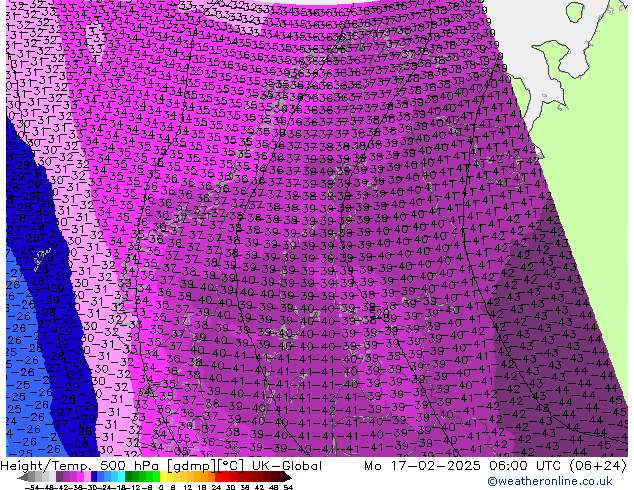
Task: Click the dark green swatch in the legend
Action: 128,477
